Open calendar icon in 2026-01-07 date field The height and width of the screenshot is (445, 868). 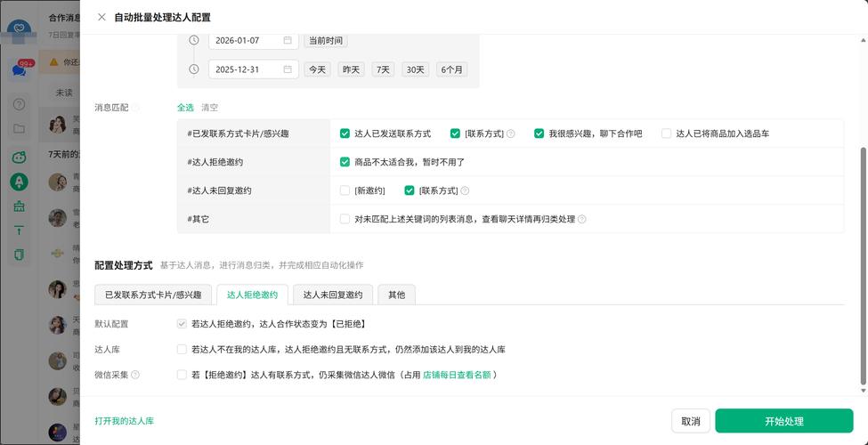[288, 40]
